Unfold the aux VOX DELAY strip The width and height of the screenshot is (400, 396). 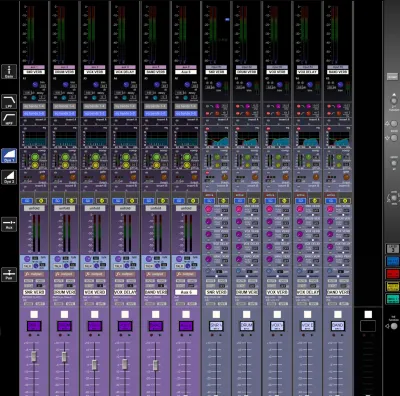pos(125,208)
